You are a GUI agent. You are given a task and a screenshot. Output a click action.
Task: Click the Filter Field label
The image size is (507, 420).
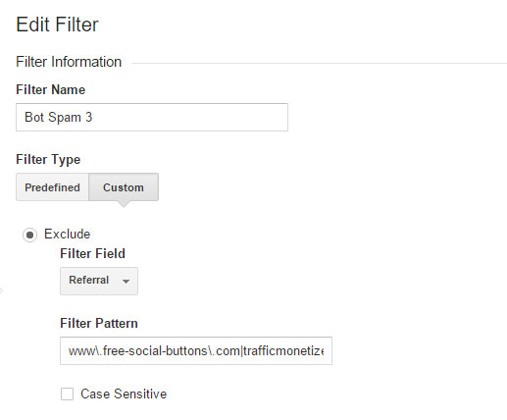[x=92, y=254]
